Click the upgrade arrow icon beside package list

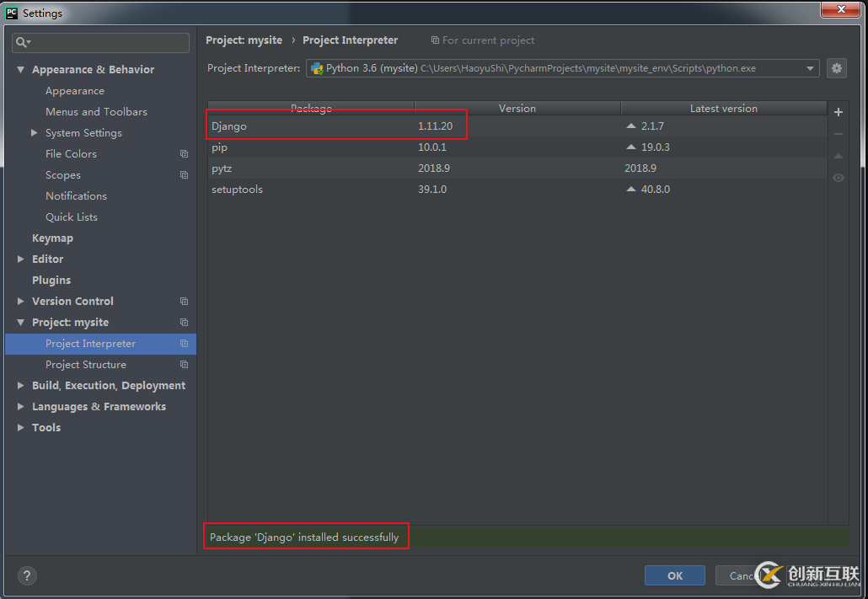[x=838, y=156]
